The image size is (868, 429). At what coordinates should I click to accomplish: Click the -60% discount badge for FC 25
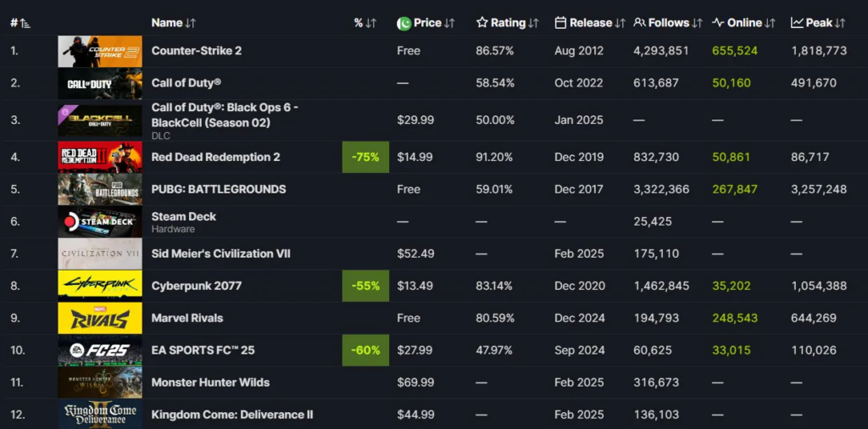pos(365,350)
